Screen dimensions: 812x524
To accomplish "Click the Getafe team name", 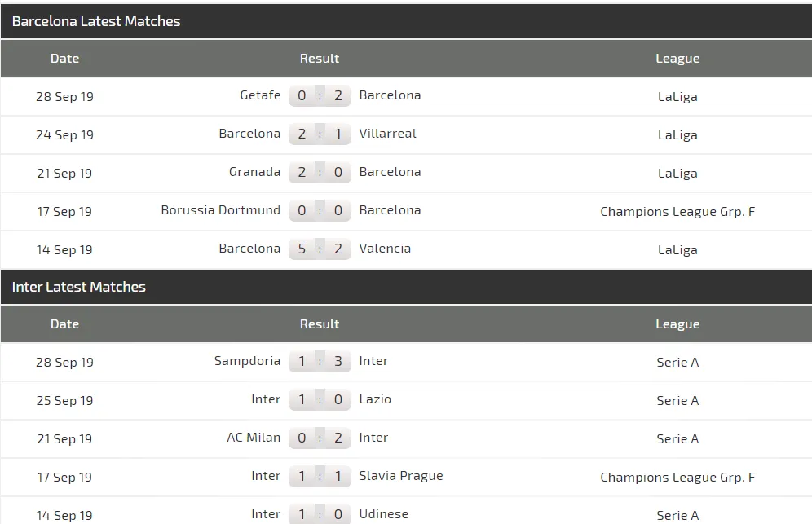I will (260, 95).
